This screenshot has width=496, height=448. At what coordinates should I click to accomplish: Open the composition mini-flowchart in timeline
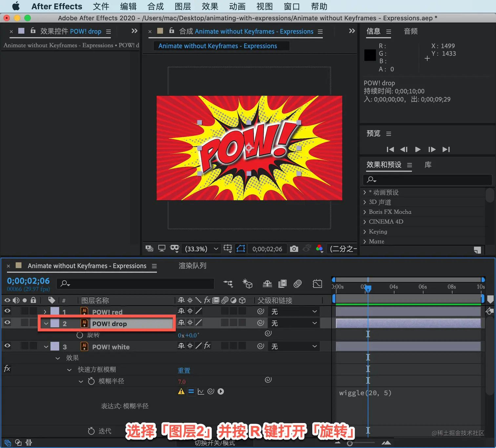(x=228, y=284)
